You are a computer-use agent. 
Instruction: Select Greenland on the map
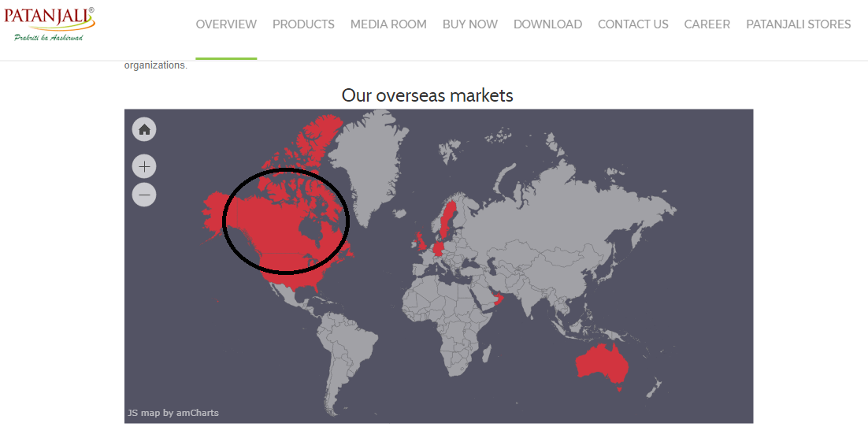(x=369, y=161)
